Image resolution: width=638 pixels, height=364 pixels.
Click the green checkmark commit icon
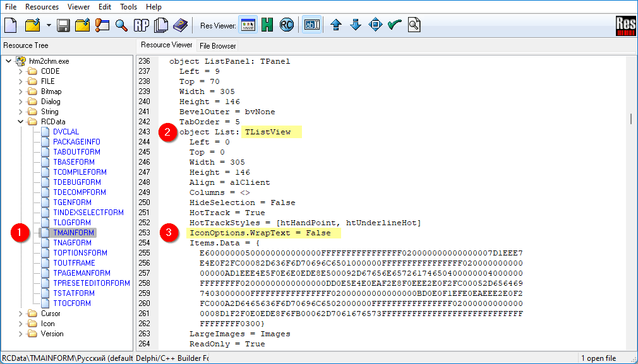pyautogui.click(x=395, y=25)
